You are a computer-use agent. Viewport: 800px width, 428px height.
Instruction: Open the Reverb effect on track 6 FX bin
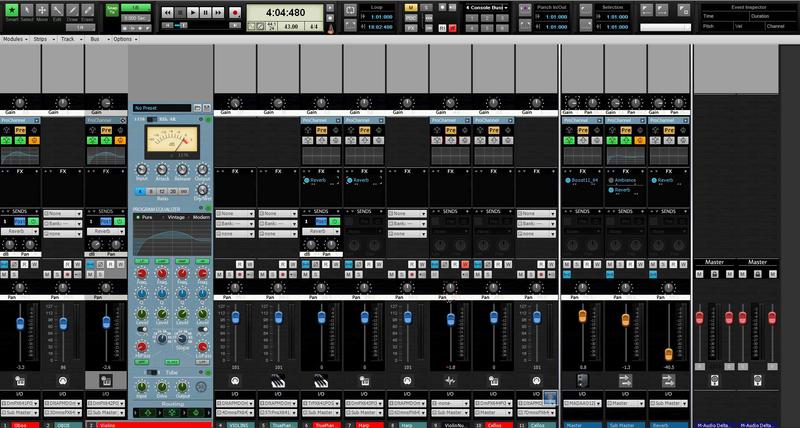pyautogui.click(x=318, y=180)
